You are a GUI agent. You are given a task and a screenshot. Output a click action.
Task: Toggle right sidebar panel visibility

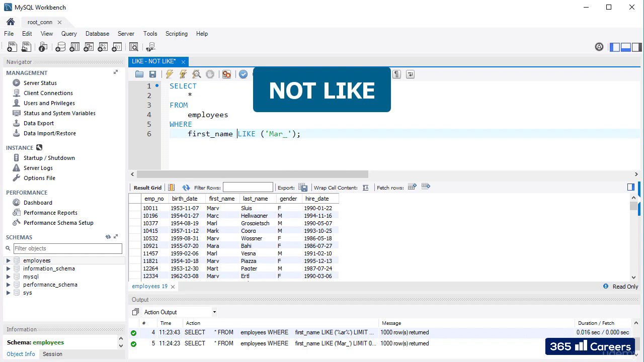[637, 47]
